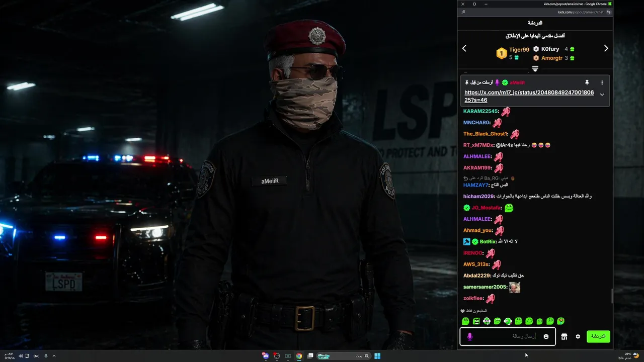Click aMeiiR name in pinned message

pyautogui.click(x=517, y=82)
